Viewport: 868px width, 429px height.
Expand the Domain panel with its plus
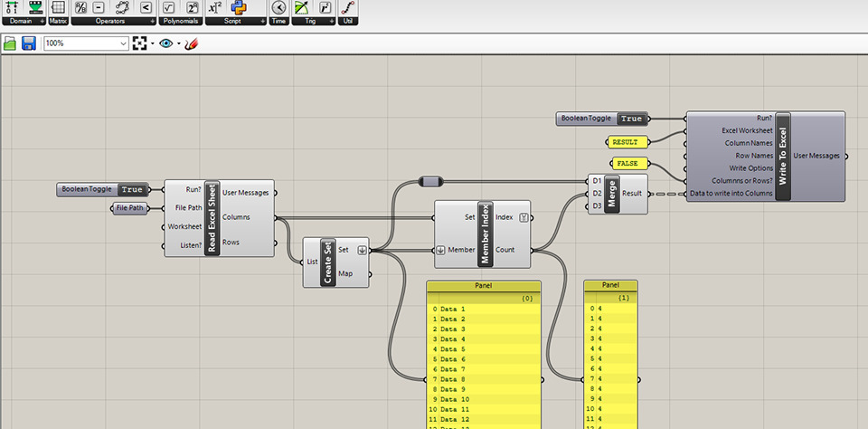pyautogui.click(x=42, y=21)
